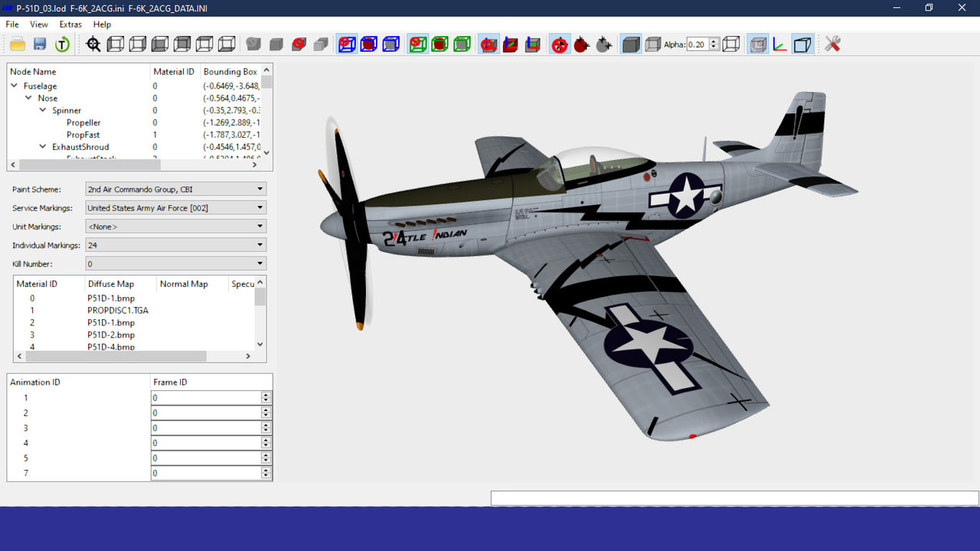980x551 pixels.
Task: Toggle the black outlined cube button
Action: pyautogui.click(x=802, y=44)
